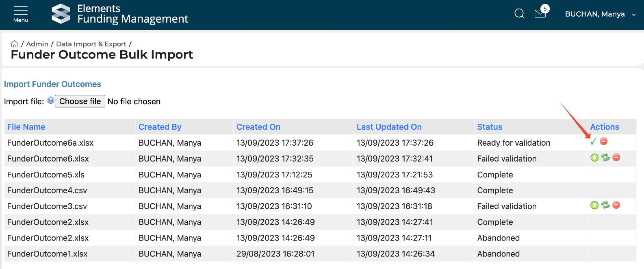This screenshot has width=644, height=269.
Task: Expand the BUCHAN, Manya user dropdown
Action: pos(600,14)
